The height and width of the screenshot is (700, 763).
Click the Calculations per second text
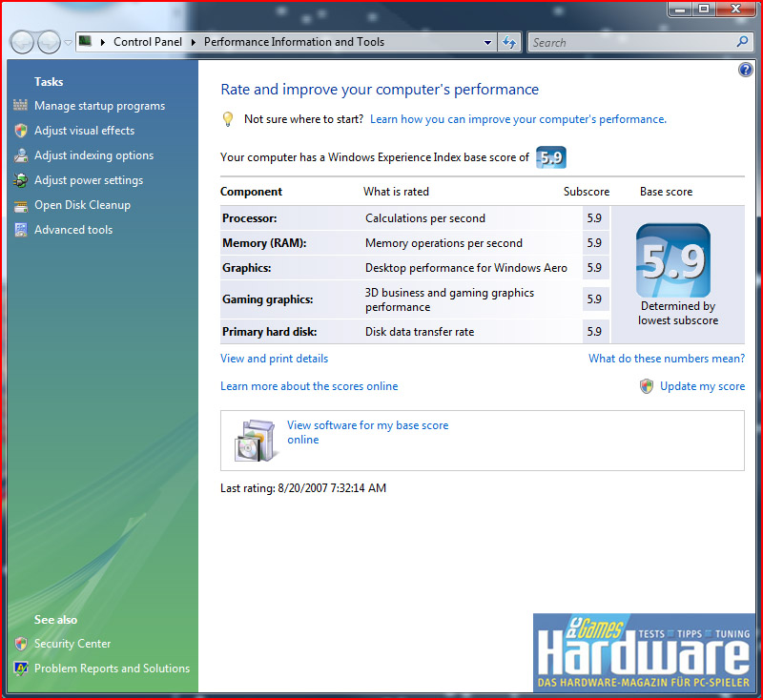click(x=425, y=218)
